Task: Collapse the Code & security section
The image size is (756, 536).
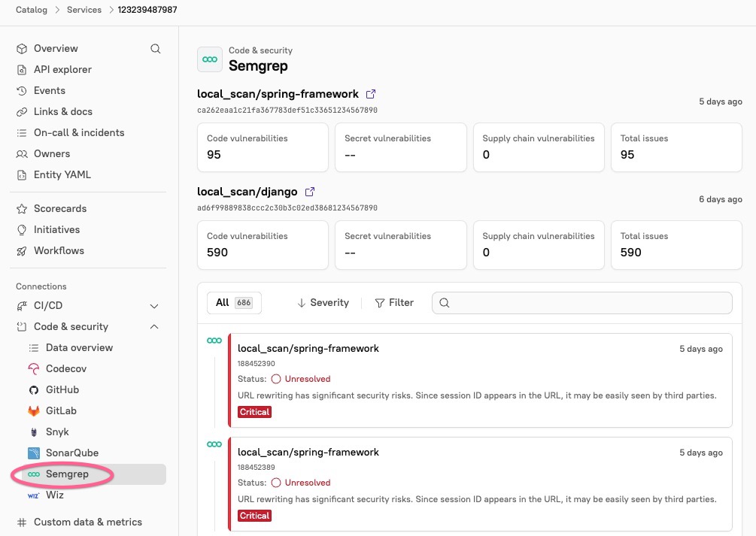Action: tap(154, 326)
